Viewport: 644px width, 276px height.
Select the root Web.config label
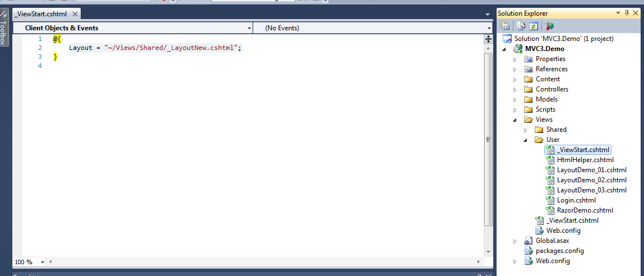553,261
